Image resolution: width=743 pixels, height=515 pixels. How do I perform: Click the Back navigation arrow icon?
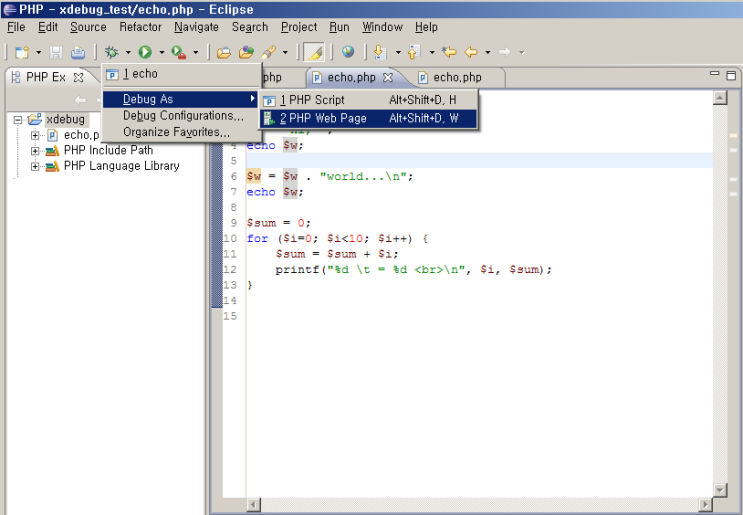point(471,52)
